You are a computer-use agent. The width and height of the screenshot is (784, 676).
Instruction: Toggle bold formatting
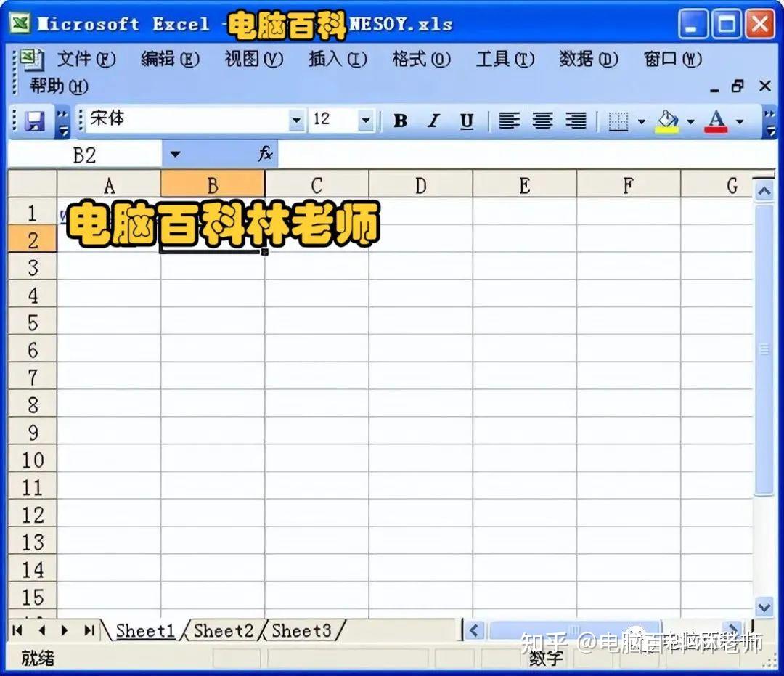[x=400, y=121]
